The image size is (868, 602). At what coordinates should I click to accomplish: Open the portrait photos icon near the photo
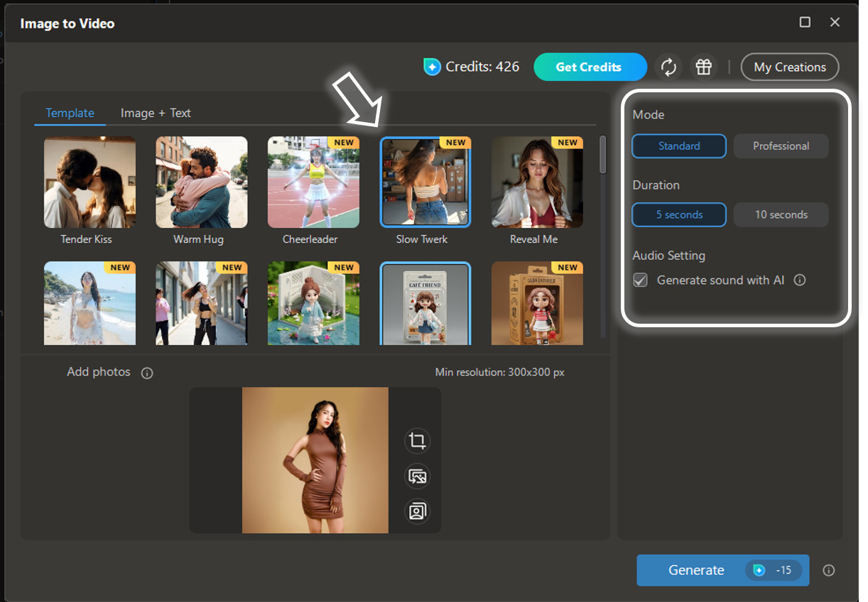[418, 511]
